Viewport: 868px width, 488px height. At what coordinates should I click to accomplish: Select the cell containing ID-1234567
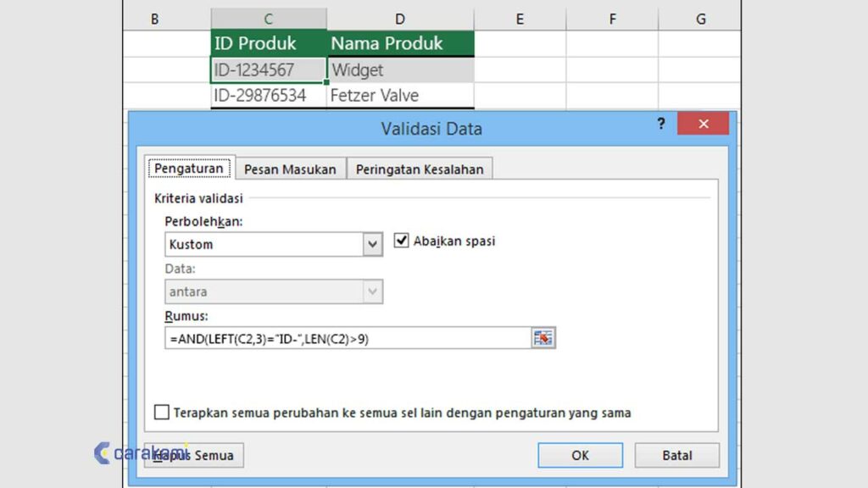[x=267, y=69]
